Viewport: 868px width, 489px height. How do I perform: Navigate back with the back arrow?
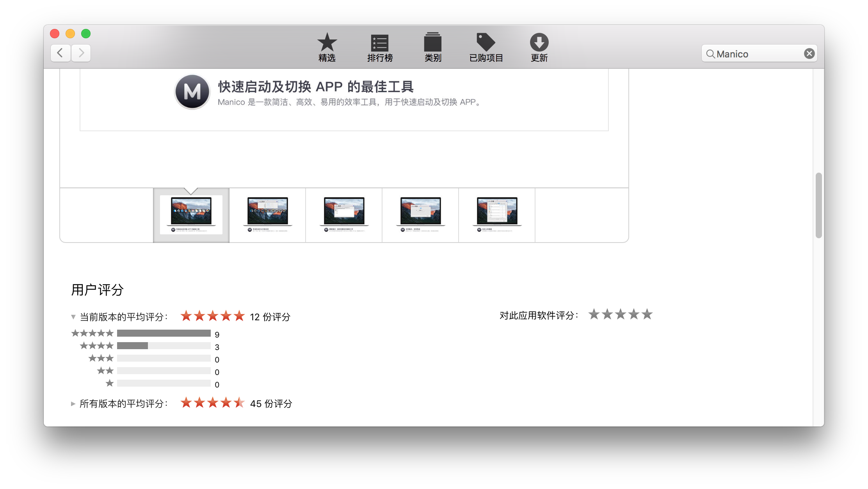click(x=60, y=53)
